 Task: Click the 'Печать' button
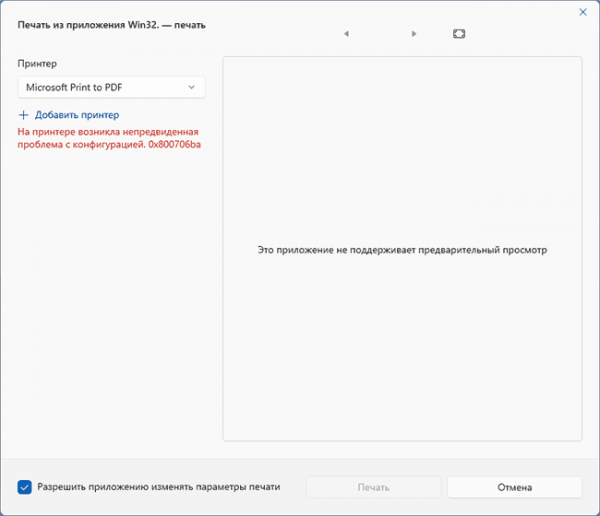click(373, 487)
